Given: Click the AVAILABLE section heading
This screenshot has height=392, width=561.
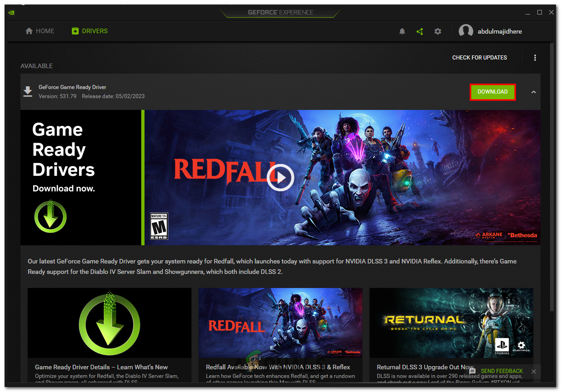Looking at the screenshot, I should click(x=36, y=66).
